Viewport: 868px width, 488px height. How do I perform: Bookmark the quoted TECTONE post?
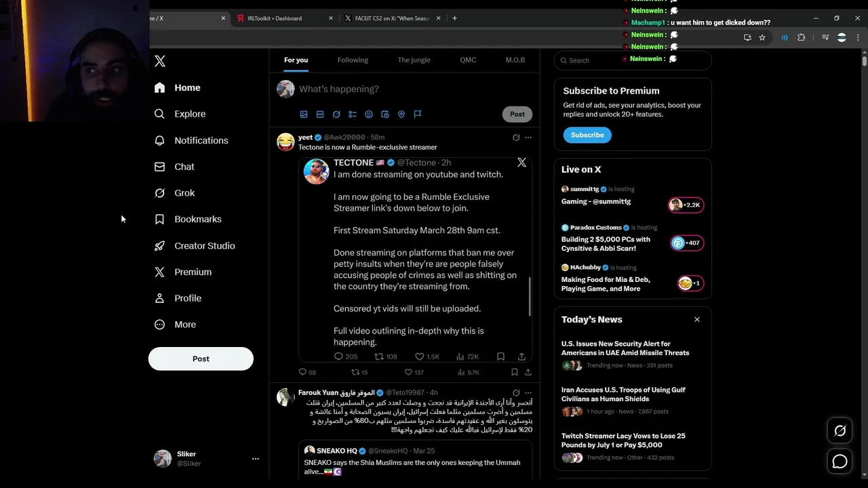(x=500, y=357)
